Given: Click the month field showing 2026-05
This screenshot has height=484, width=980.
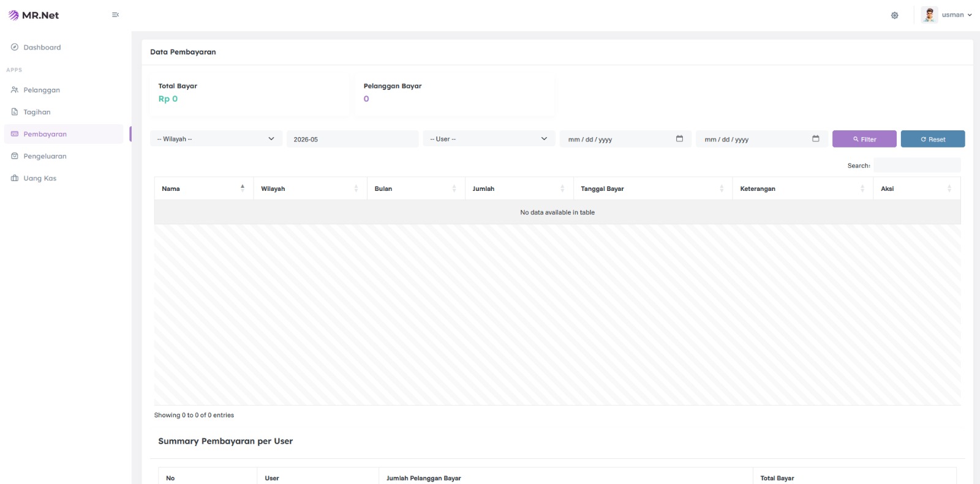Looking at the screenshot, I should 353,139.
